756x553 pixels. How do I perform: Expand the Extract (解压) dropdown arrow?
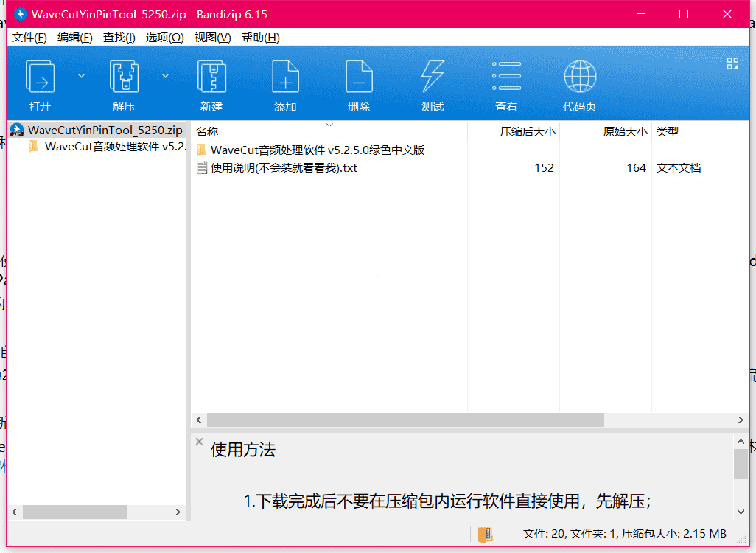point(165,76)
